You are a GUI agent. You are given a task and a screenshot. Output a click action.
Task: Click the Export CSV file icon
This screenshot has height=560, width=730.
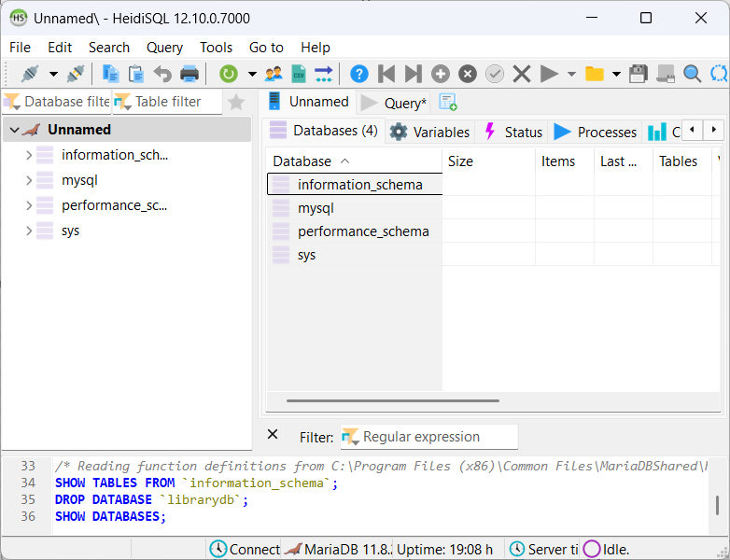coord(299,74)
